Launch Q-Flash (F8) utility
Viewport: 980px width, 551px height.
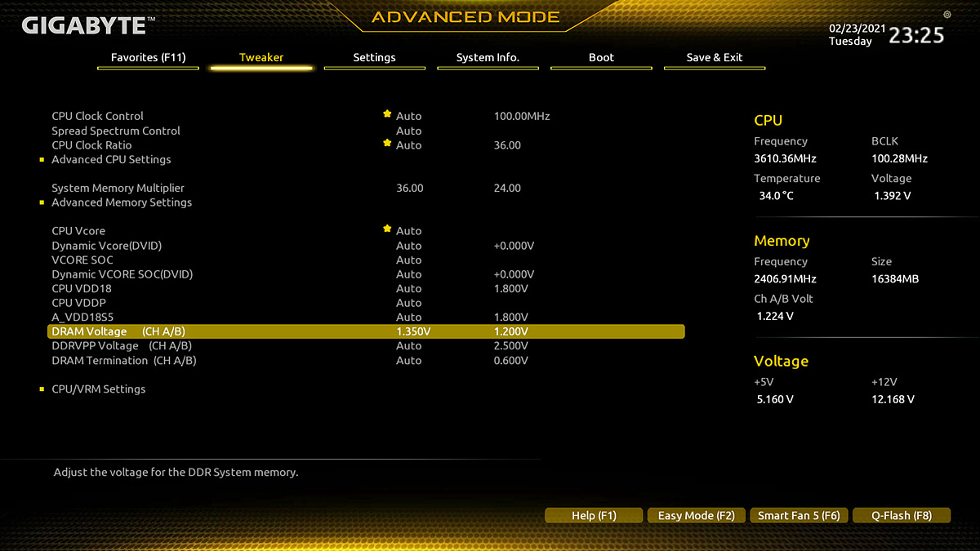902,515
